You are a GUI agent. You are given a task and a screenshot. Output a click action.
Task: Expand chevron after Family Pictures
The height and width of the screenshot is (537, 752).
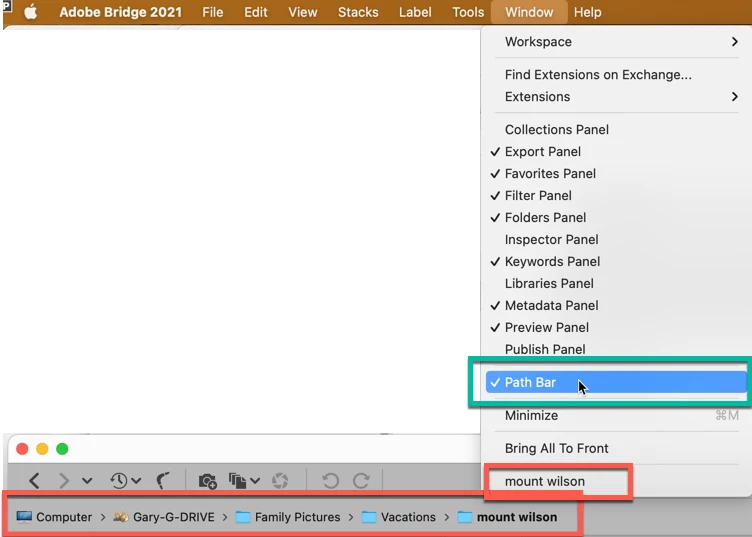351,517
